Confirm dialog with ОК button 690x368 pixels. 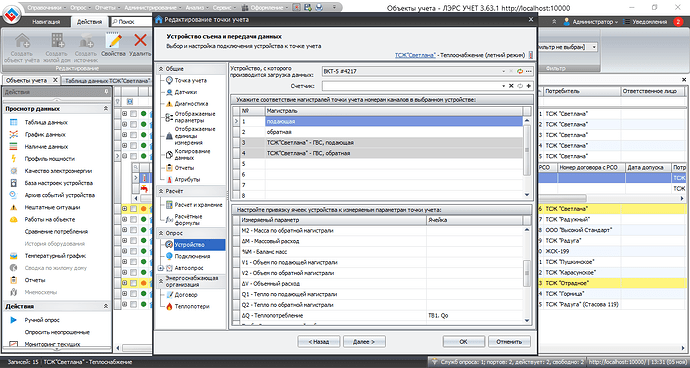pos(464,341)
